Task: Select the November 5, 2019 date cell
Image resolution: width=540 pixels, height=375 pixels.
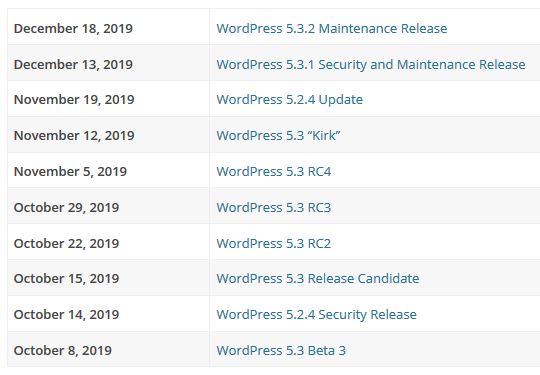Action: (108, 171)
